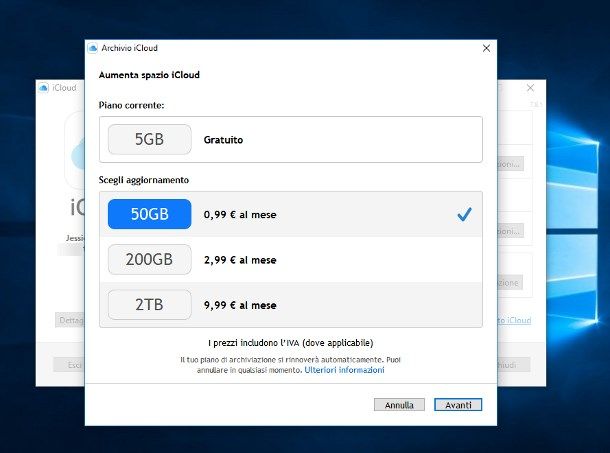
Task: Select the 50GB storage plan
Action: [149, 214]
